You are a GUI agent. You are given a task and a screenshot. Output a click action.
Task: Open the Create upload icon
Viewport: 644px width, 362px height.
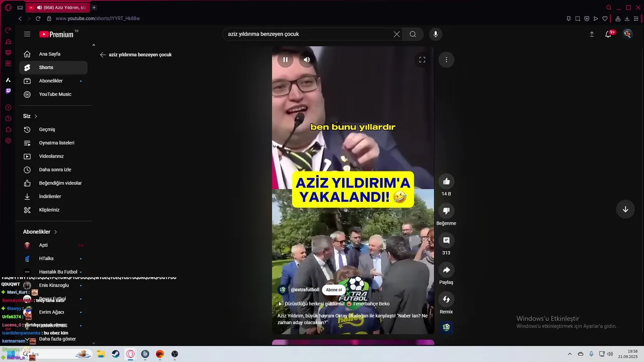[x=592, y=34]
